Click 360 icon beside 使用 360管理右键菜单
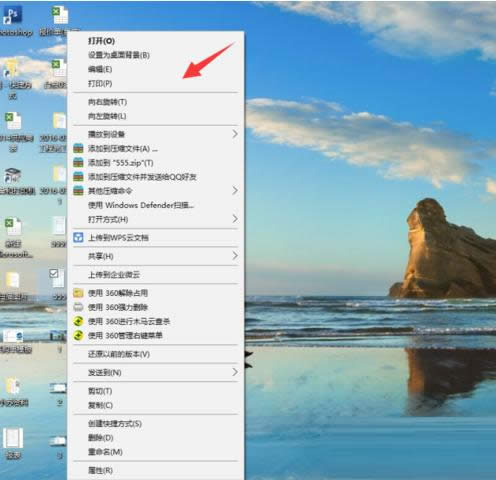This screenshot has height=480, width=496. tap(78, 335)
